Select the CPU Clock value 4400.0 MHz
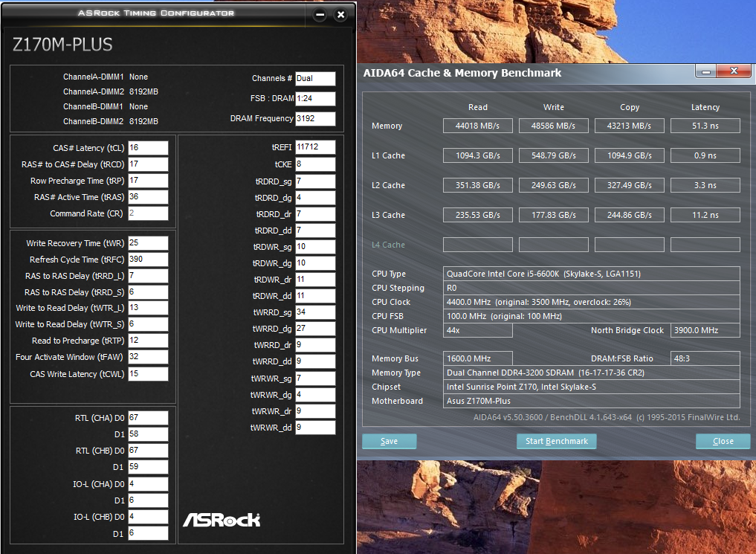This screenshot has width=756, height=554. pyautogui.click(x=592, y=303)
